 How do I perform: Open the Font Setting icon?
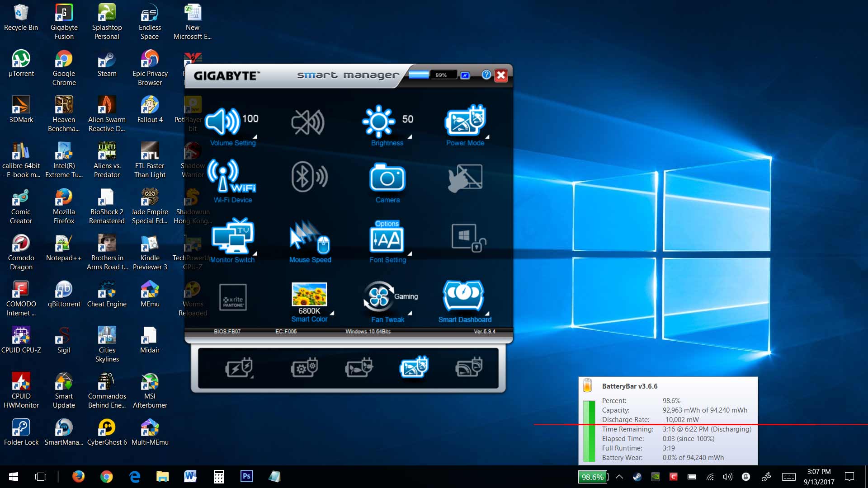click(x=387, y=239)
